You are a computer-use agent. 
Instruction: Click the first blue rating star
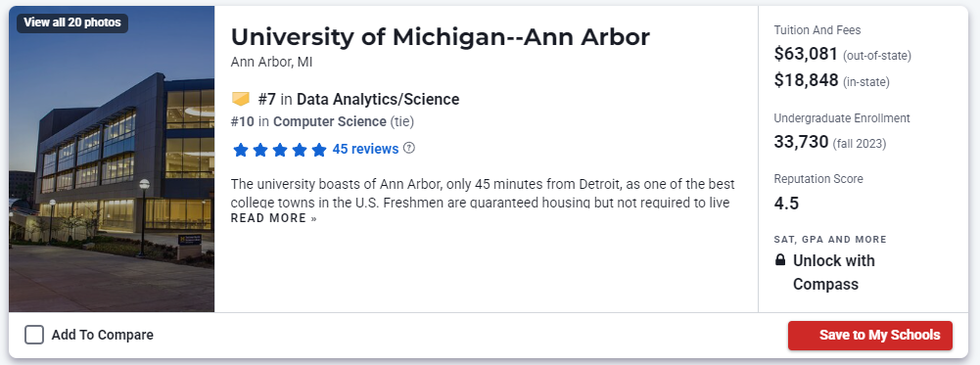(241, 150)
